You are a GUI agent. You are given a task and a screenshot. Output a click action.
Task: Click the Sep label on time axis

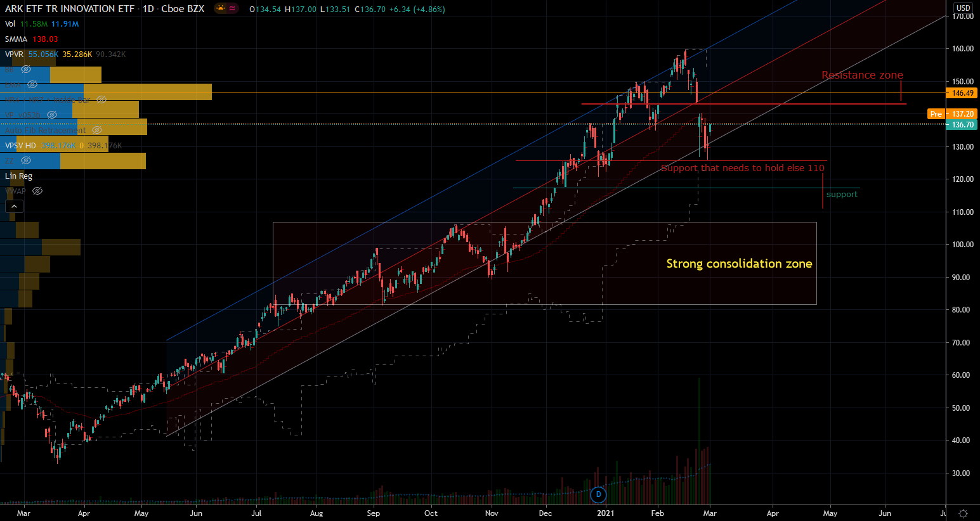tap(374, 513)
